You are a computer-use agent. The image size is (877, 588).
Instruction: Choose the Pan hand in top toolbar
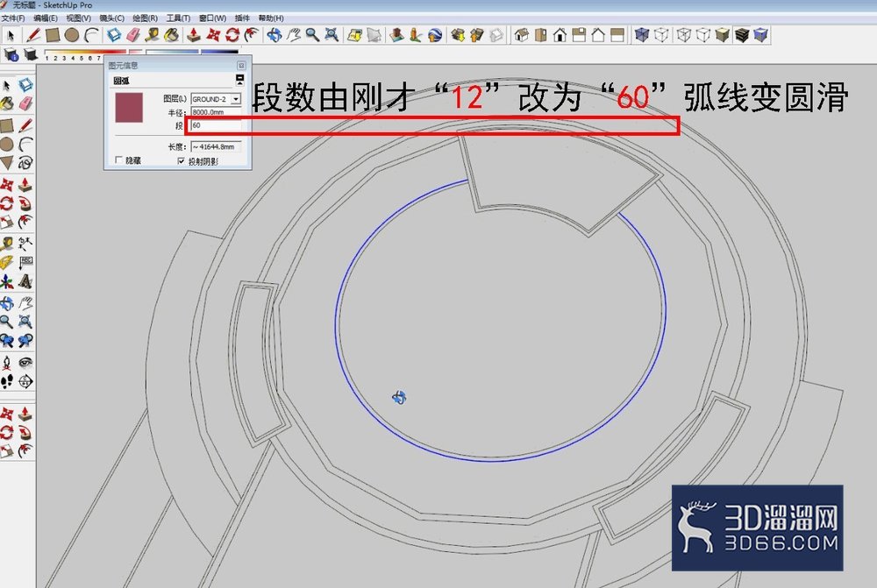coord(293,35)
